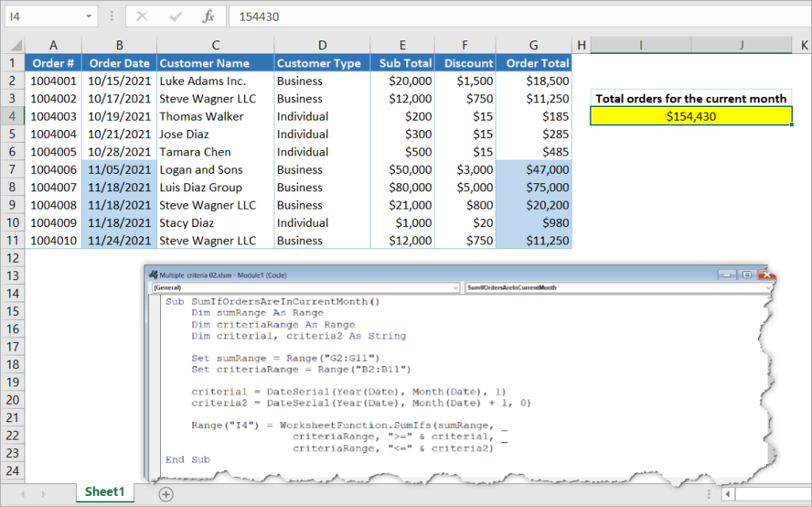The width and height of the screenshot is (812, 507).
Task: Switch to the Sheet1 tab
Action: pyautogui.click(x=105, y=492)
